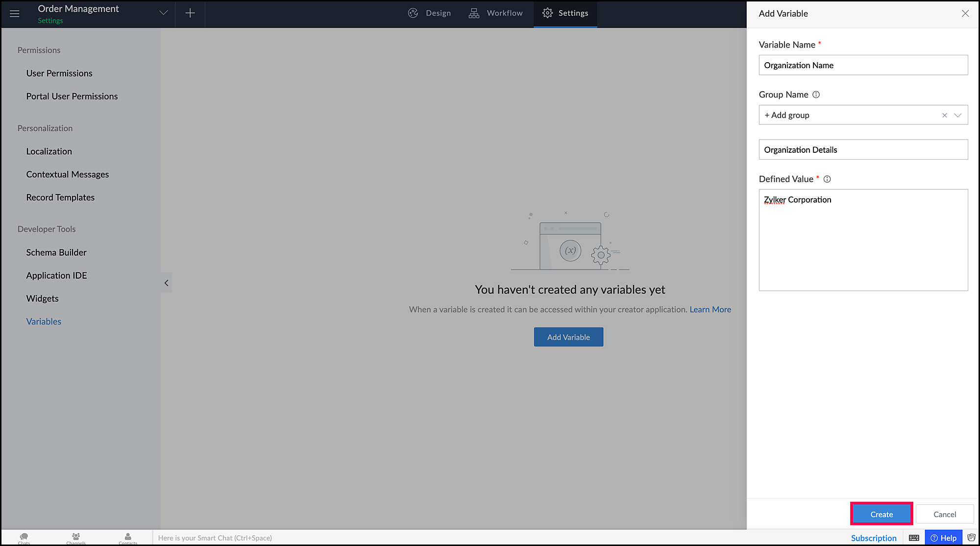Clear the group selection with X icon
980x546 pixels.
(944, 116)
